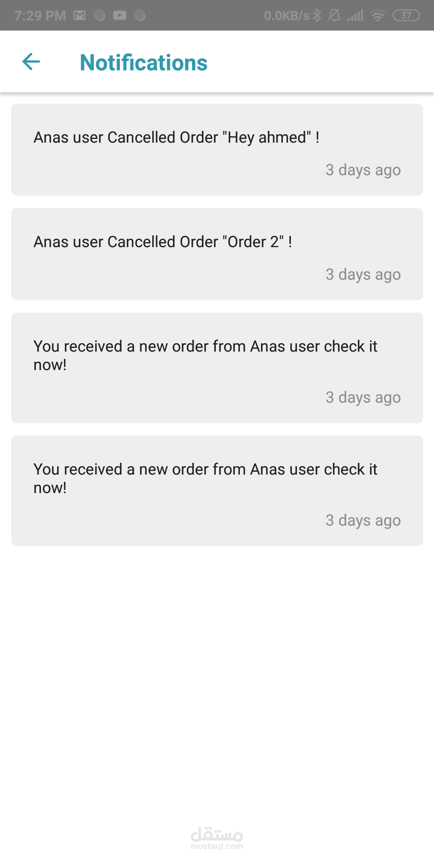Open the bottom-most new order notification
This screenshot has height=868, width=434.
217,491
